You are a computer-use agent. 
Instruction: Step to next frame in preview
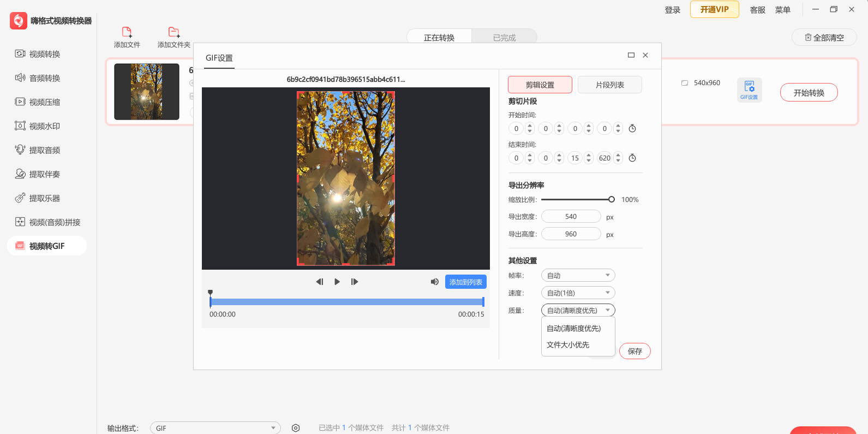[x=355, y=282]
